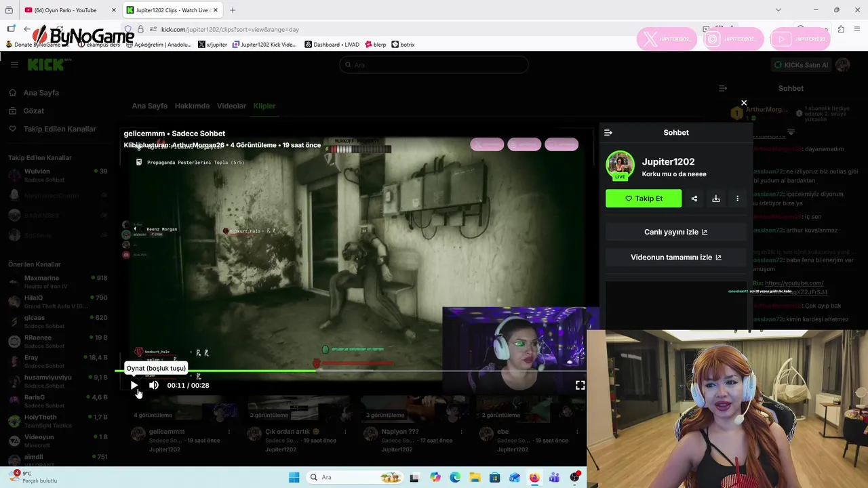Open Microsoft Edge from the taskbar

[x=455, y=477]
